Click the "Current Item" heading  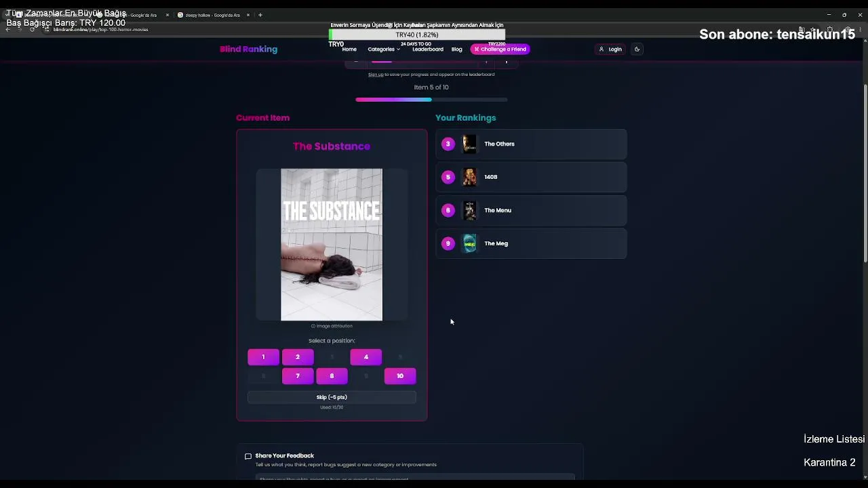(x=263, y=118)
